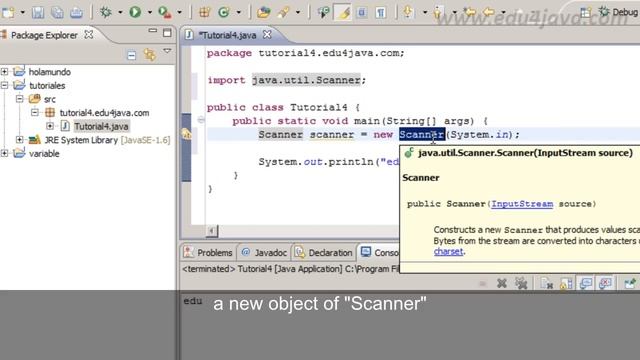640x360 pixels.
Task: Expand the Tutorial4.java tree node
Action: coord(50,126)
